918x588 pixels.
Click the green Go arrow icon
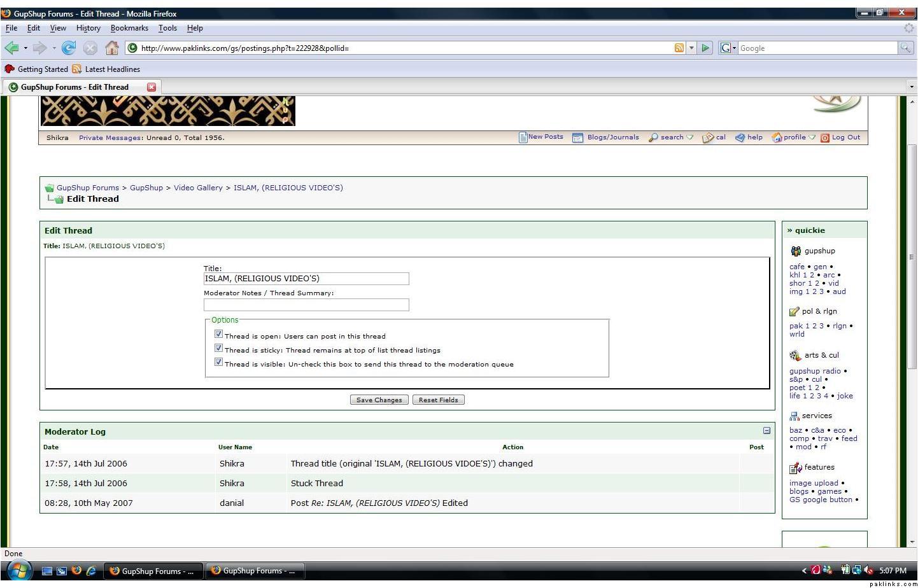click(705, 48)
